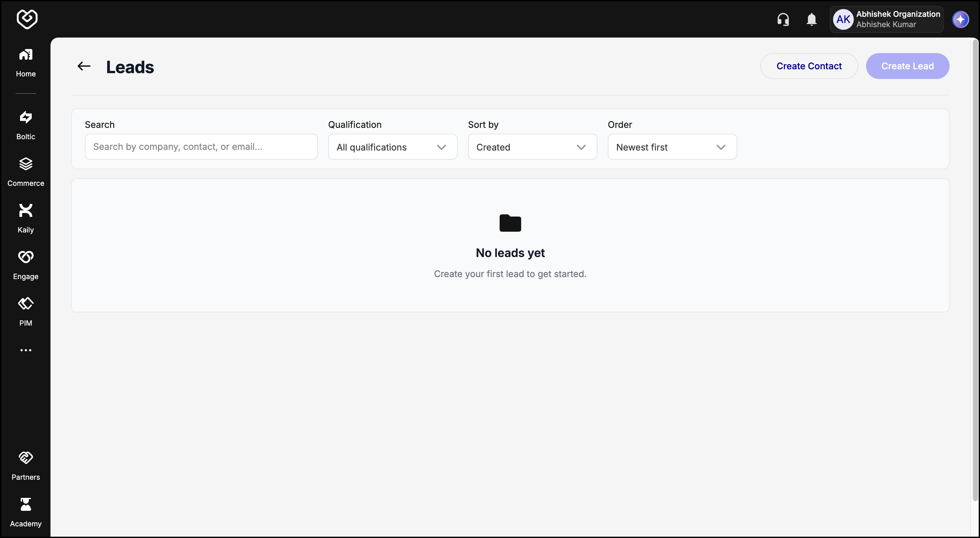Go to the Engage module
The width and height of the screenshot is (980, 538).
[x=26, y=265]
